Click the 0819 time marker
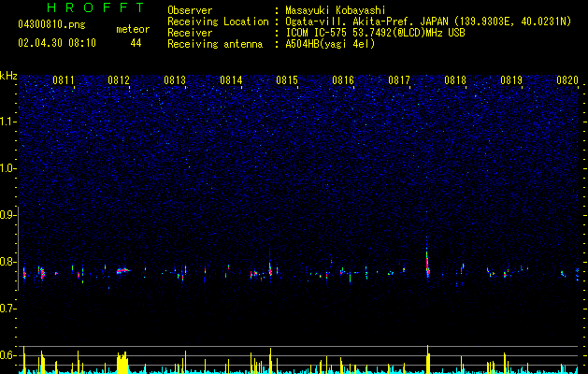This screenshot has width=588, height=374. [511, 80]
